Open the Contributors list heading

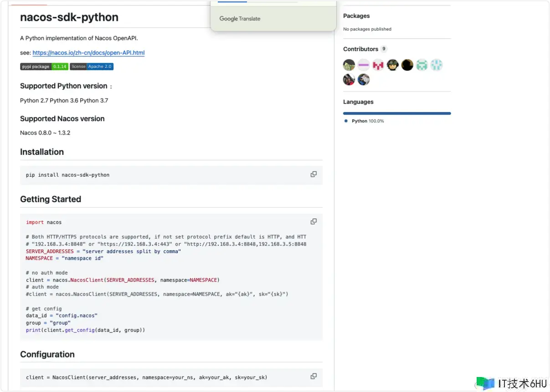360,49
